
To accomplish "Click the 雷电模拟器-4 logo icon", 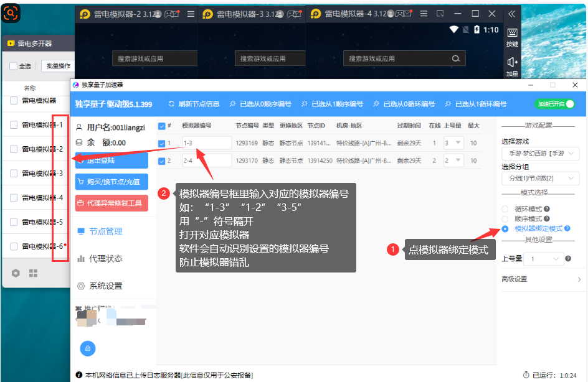I will [x=316, y=14].
